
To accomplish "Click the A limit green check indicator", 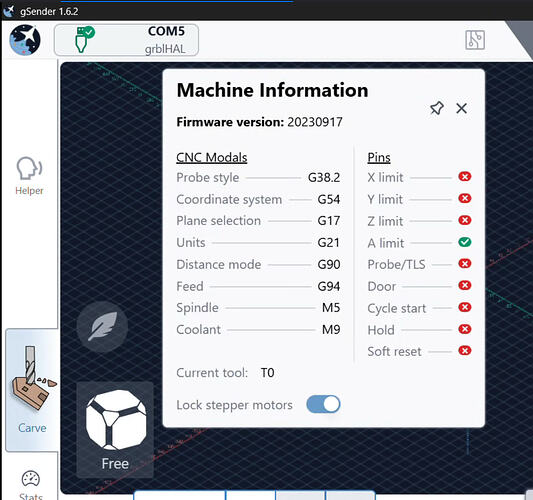I will [465, 242].
